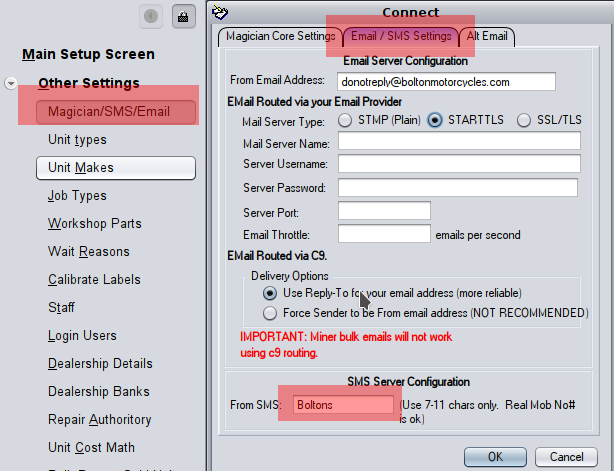Collapse the Other Settings section arrow

point(11,83)
